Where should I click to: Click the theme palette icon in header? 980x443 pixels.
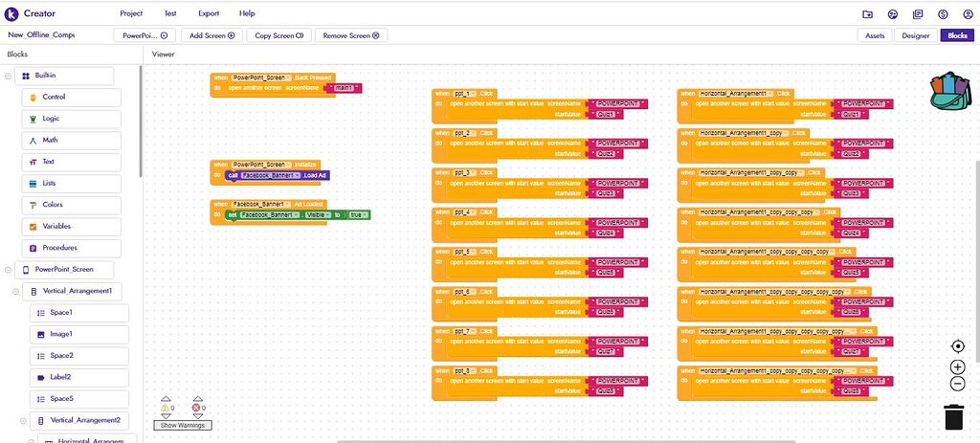(893, 14)
